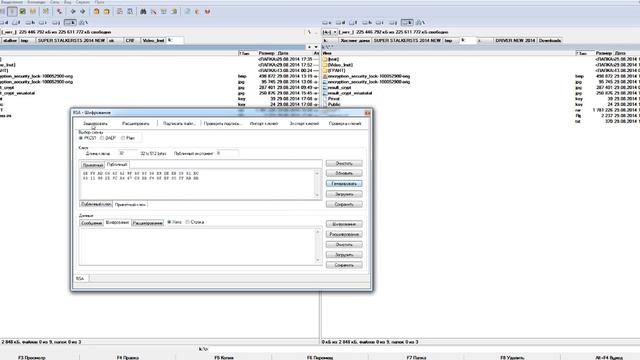Open Проверка ключей menu item

(345, 123)
